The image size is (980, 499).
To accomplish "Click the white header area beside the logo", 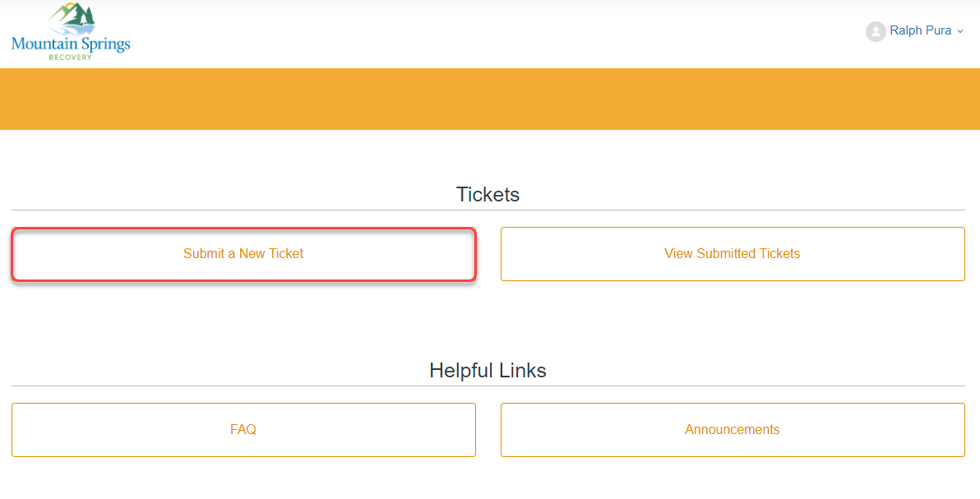I will click(493, 33).
